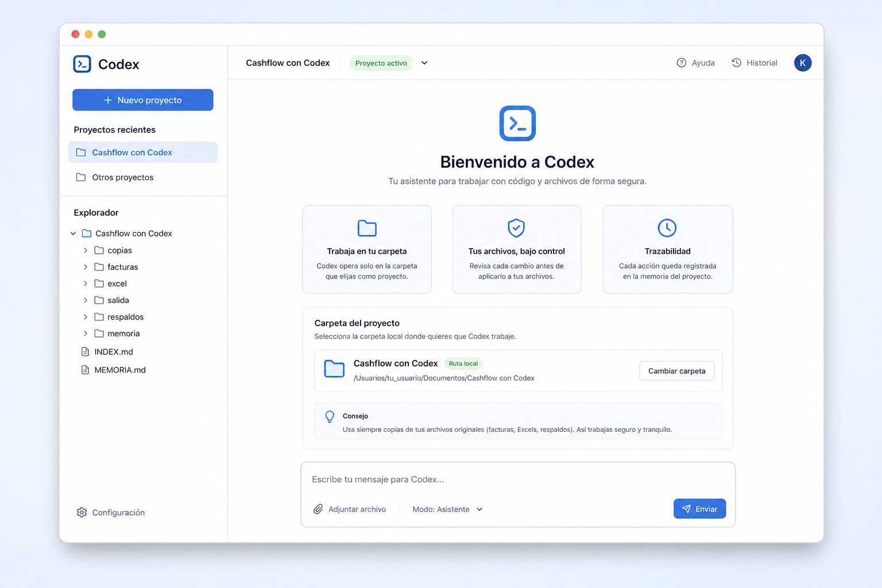Click the paperclip attach icon
The image size is (882, 588).
pyautogui.click(x=318, y=509)
